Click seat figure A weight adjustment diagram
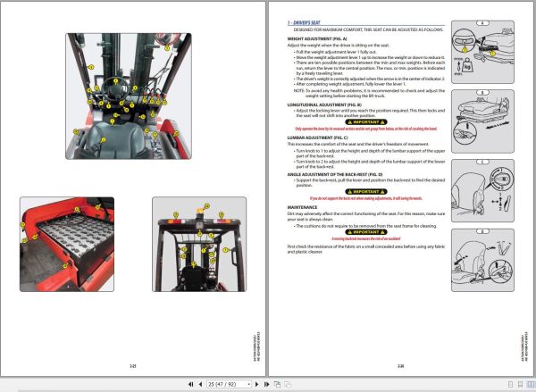 coord(482,52)
